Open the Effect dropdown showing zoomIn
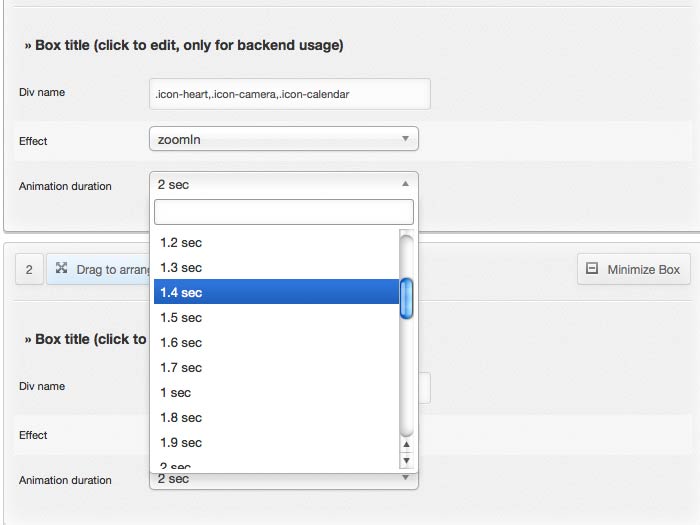Image resolution: width=700 pixels, height=525 pixels. (x=283, y=140)
